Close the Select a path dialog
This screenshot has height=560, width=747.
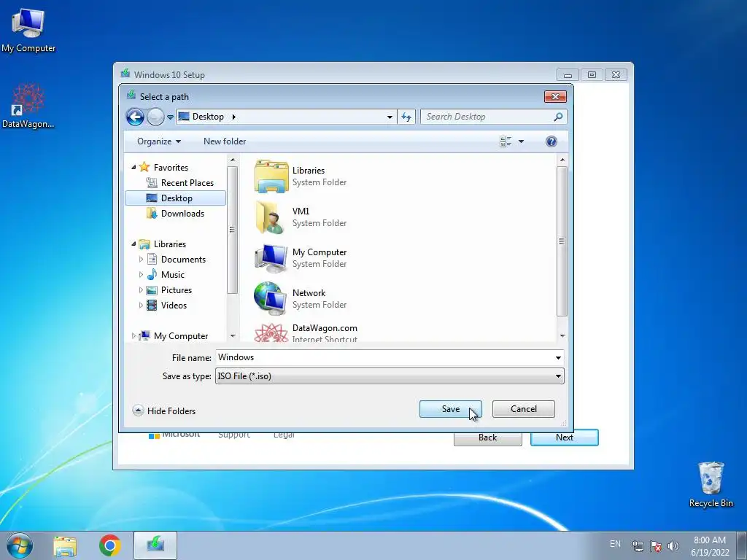point(555,97)
